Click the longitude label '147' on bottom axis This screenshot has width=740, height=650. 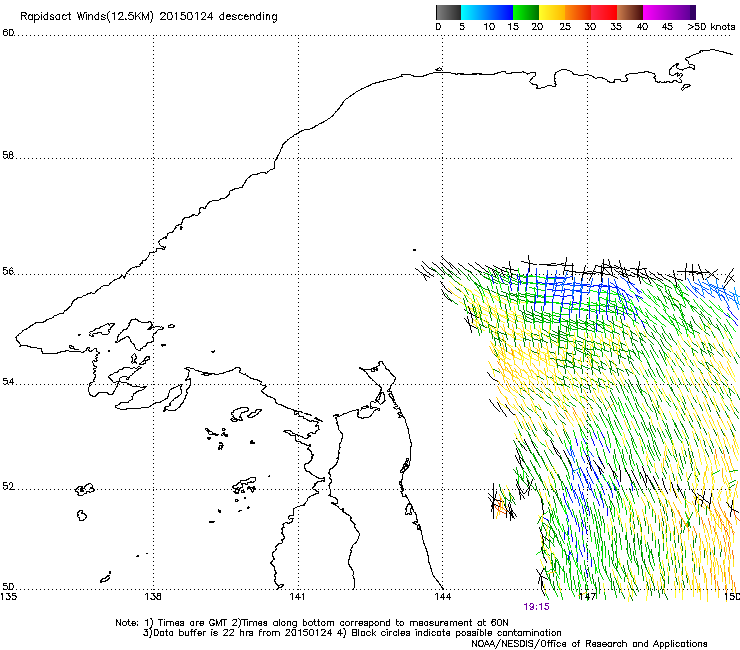[x=588, y=597]
